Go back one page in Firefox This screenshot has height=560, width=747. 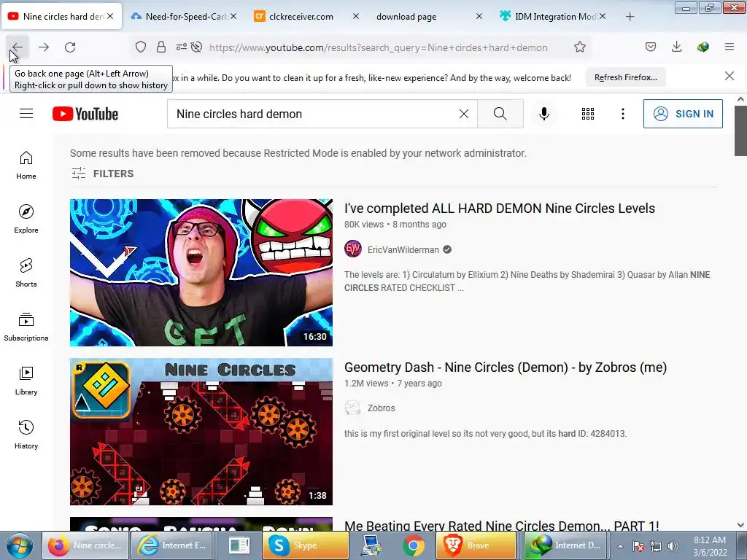[x=18, y=47]
